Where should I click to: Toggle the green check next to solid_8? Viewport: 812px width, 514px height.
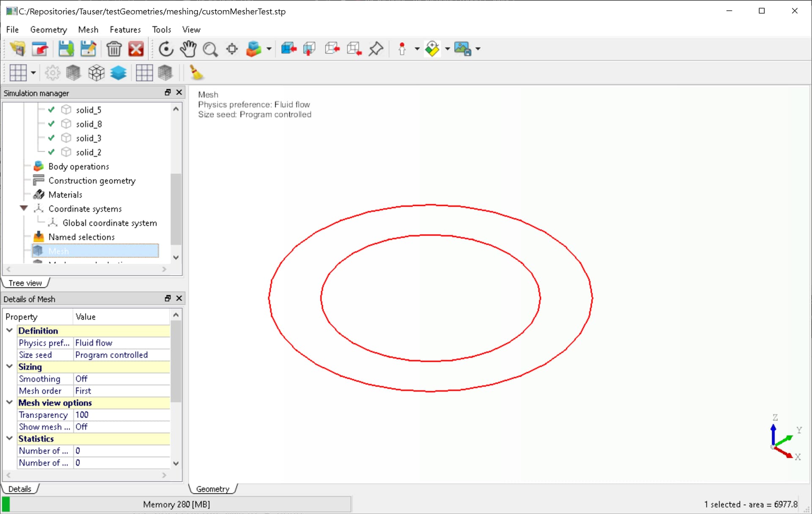[x=52, y=124]
